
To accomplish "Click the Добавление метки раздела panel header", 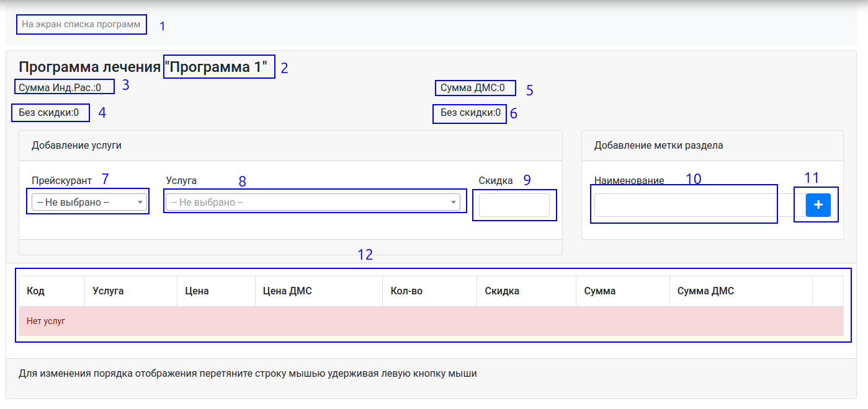I will click(658, 146).
